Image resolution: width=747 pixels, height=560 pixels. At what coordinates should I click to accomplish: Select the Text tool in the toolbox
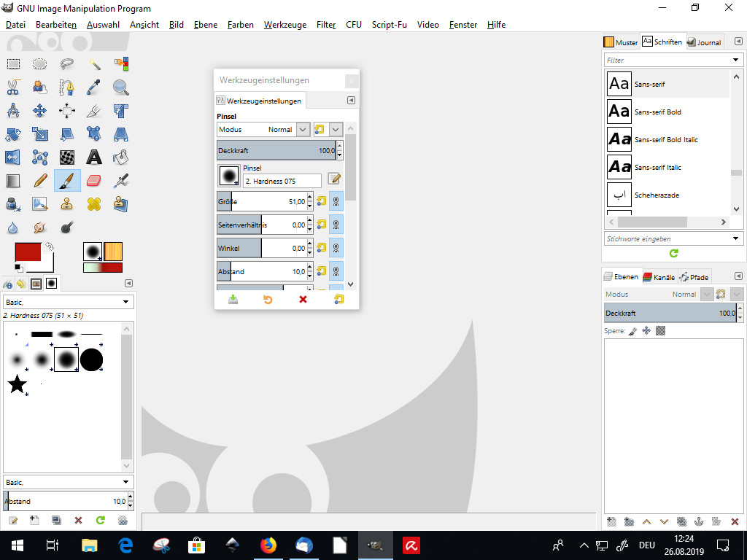94,157
